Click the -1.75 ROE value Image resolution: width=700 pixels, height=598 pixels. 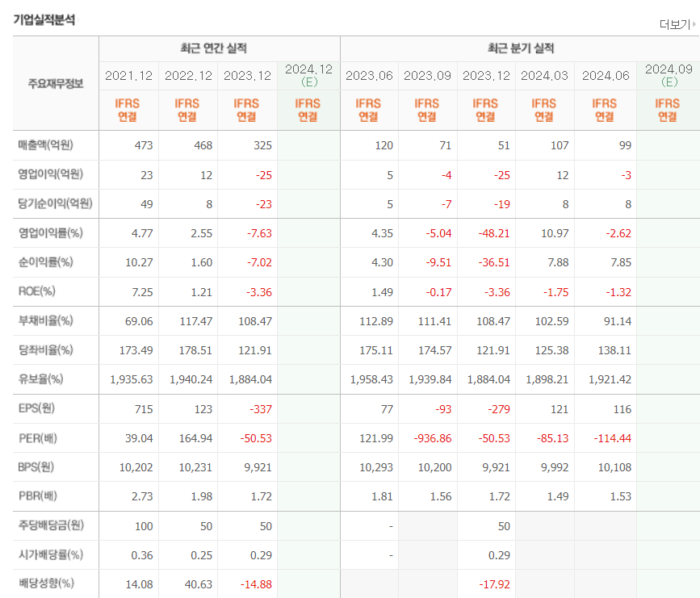[x=555, y=292]
